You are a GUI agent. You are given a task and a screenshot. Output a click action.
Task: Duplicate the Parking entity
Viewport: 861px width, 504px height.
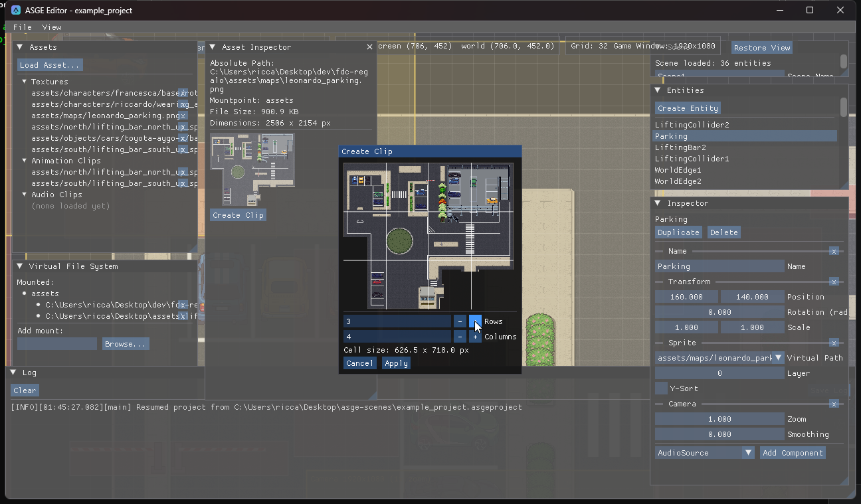[678, 232]
